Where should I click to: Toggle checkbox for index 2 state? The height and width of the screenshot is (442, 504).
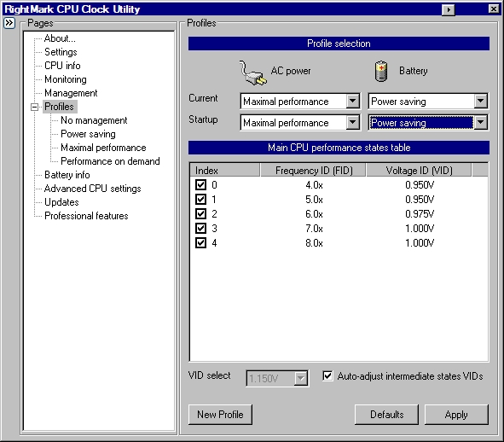[200, 214]
